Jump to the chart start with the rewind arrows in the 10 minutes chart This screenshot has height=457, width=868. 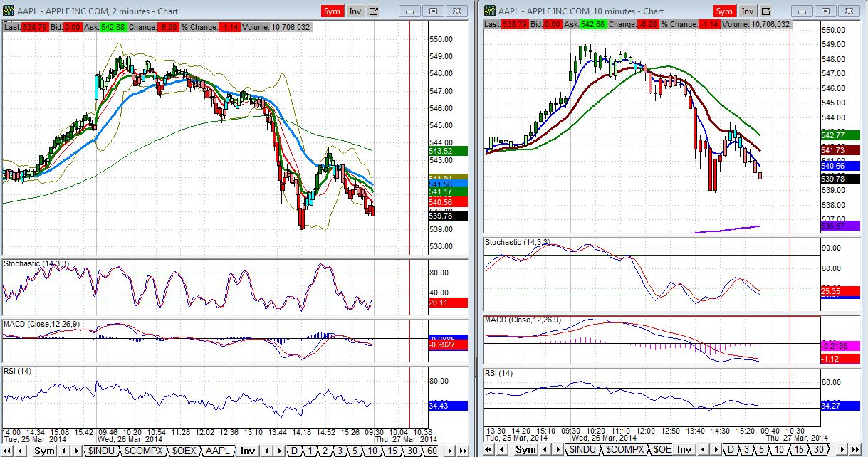tap(488, 451)
